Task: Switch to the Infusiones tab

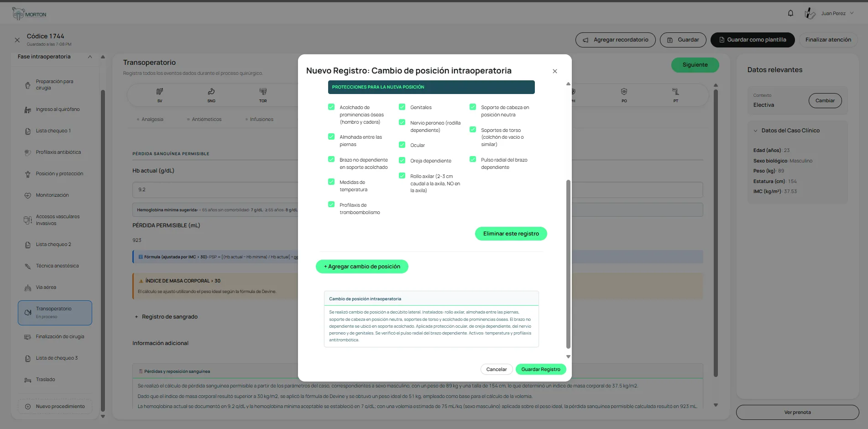Action: click(259, 120)
